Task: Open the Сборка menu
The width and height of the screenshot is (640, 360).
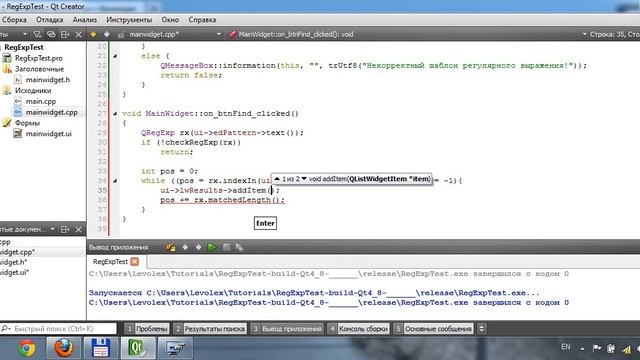Action: pyautogui.click(x=14, y=20)
